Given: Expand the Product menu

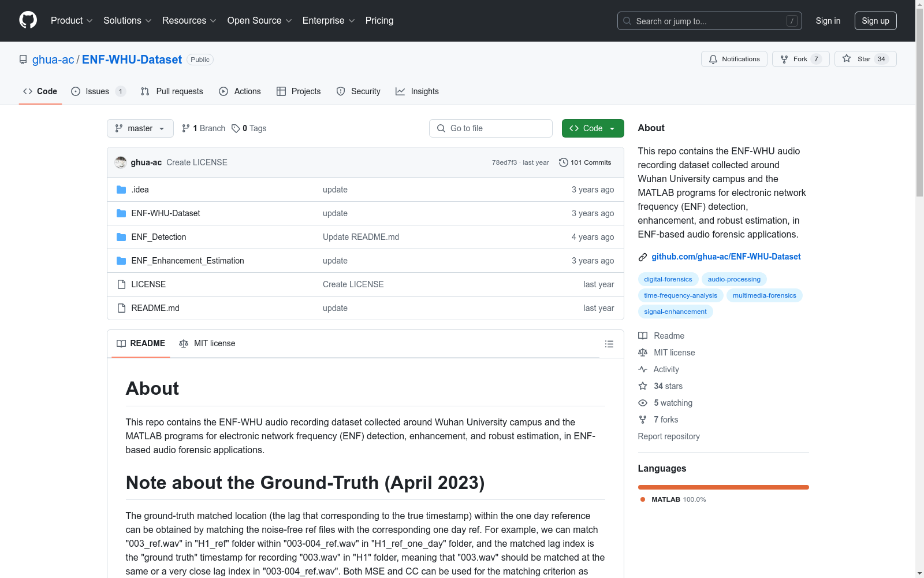Looking at the screenshot, I should [x=72, y=20].
